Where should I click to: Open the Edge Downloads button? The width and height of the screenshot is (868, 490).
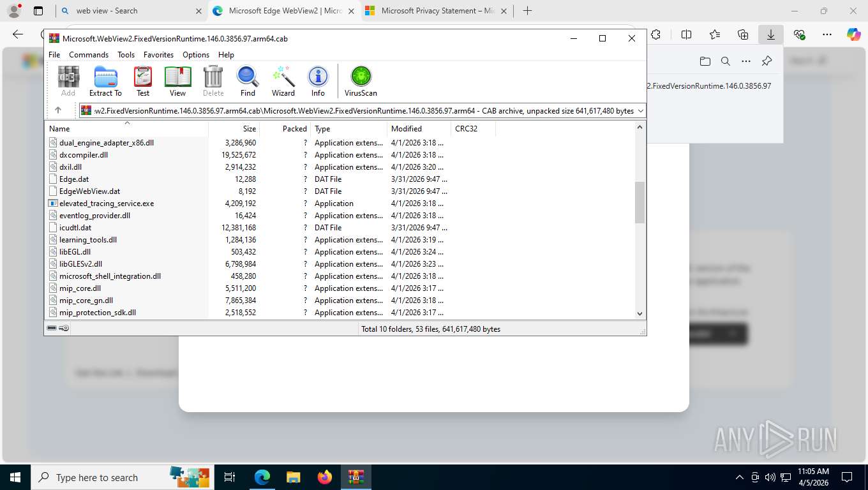pos(771,35)
